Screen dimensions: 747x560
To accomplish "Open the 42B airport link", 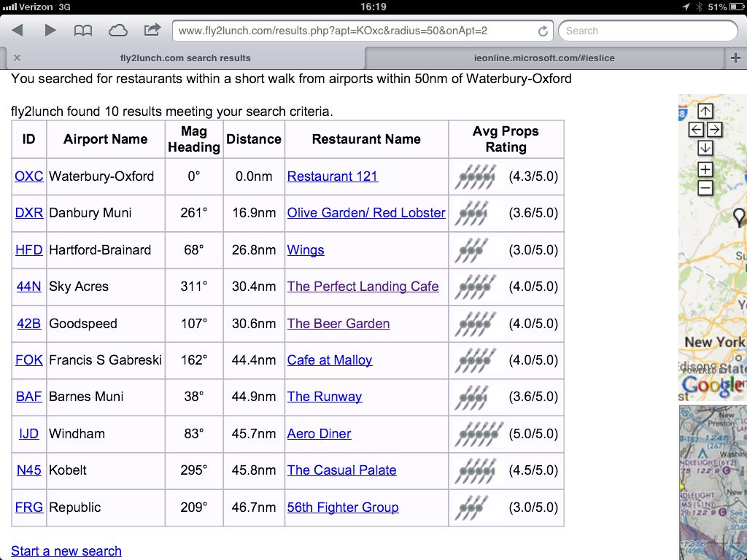I will point(29,323).
